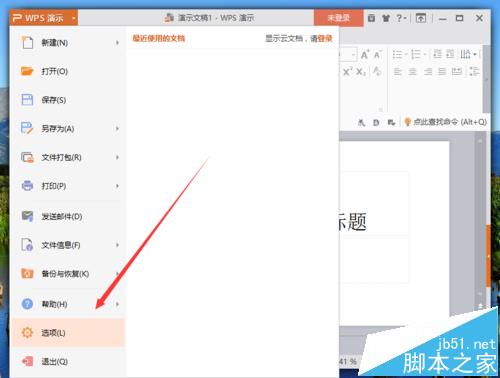The height and width of the screenshot is (378, 500).
Task: Select 文件打包(R) menu entry
Action: [69, 157]
